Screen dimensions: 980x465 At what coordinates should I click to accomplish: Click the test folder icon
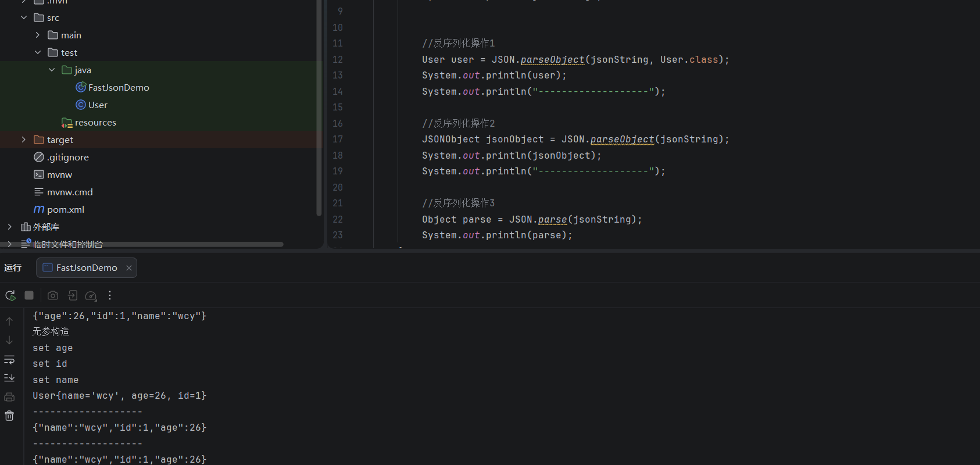point(53,52)
